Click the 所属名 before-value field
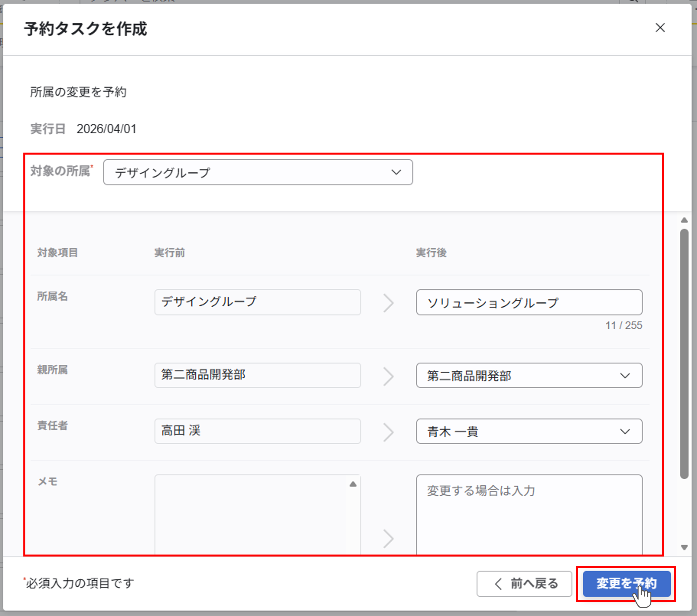Viewport: 697px width, 616px height. [257, 302]
